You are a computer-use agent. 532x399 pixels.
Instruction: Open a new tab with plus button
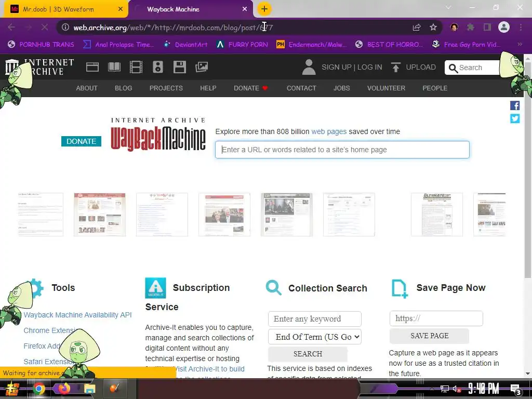coord(264,9)
